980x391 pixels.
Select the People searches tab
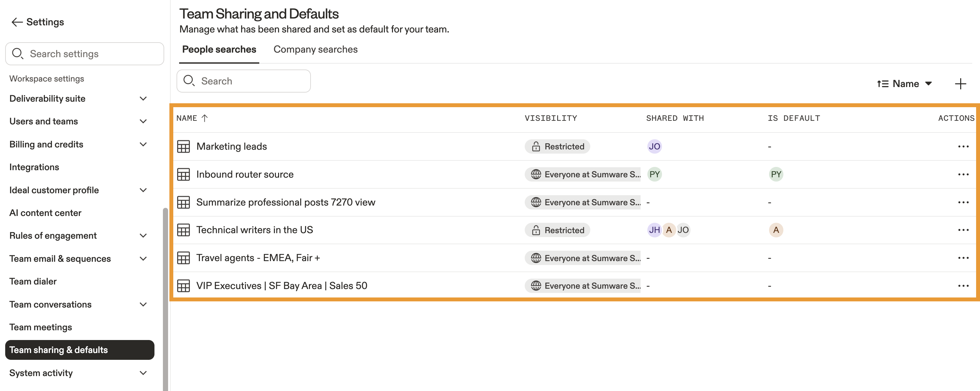pos(219,49)
